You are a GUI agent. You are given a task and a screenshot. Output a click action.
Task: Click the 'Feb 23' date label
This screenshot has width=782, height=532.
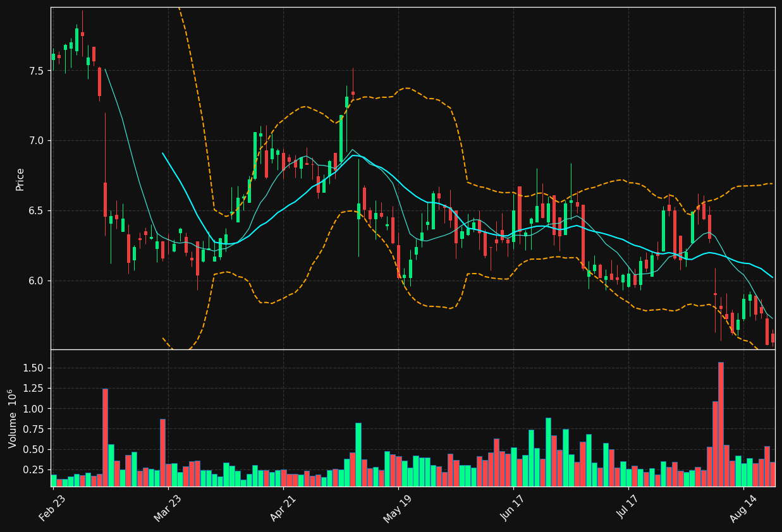[x=52, y=508]
